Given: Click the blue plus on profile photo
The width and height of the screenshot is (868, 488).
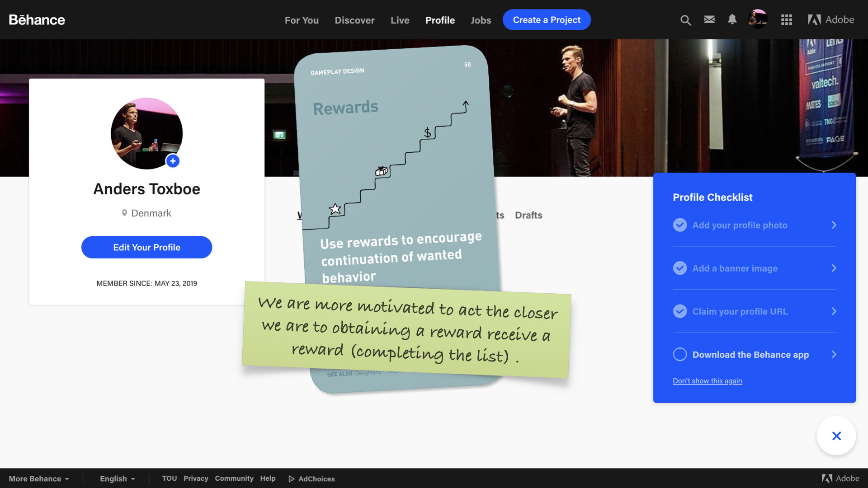Looking at the screenshot, I should (173, 161).
